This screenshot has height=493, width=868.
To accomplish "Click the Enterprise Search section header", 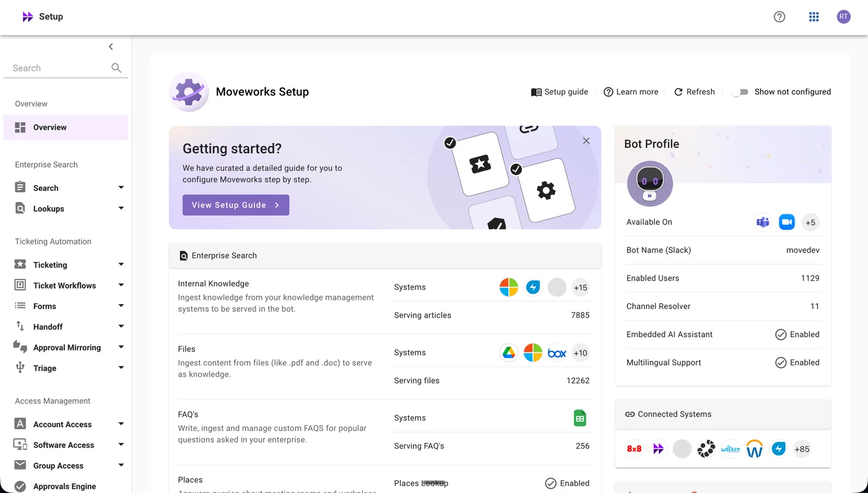I will pos(385,255).
